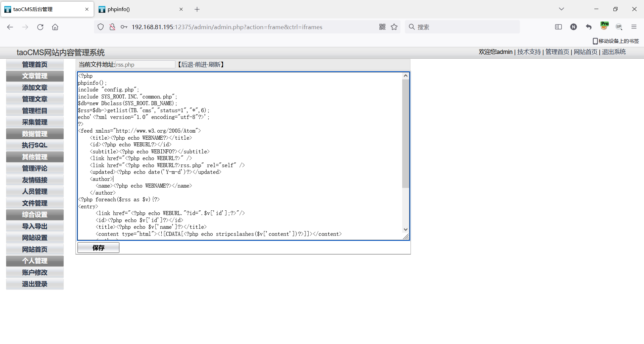Screen dimensions: 644x344
Task: Open the 技术支持 header link
Action: point(529,52)
